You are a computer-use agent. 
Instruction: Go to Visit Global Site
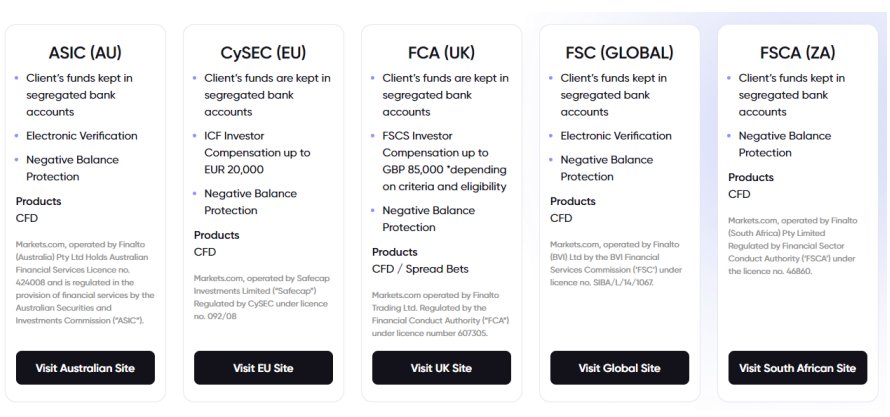619,367
